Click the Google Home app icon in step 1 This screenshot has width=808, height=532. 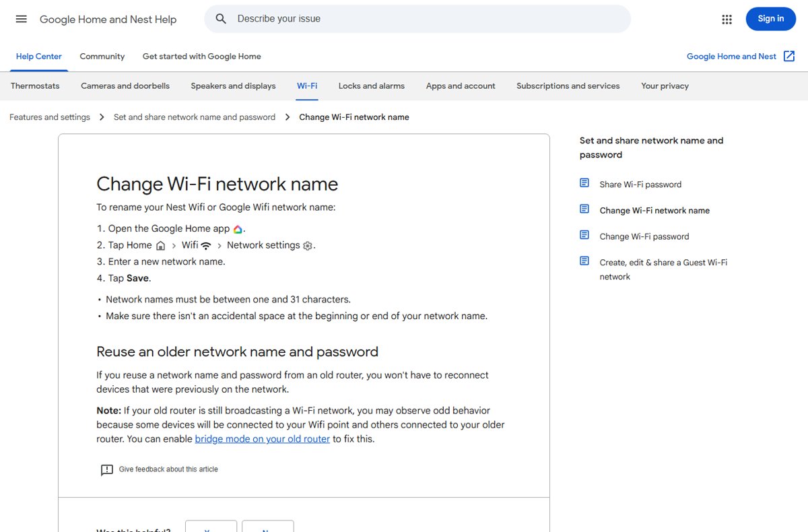pyautogui.click(x=238, y=229)
